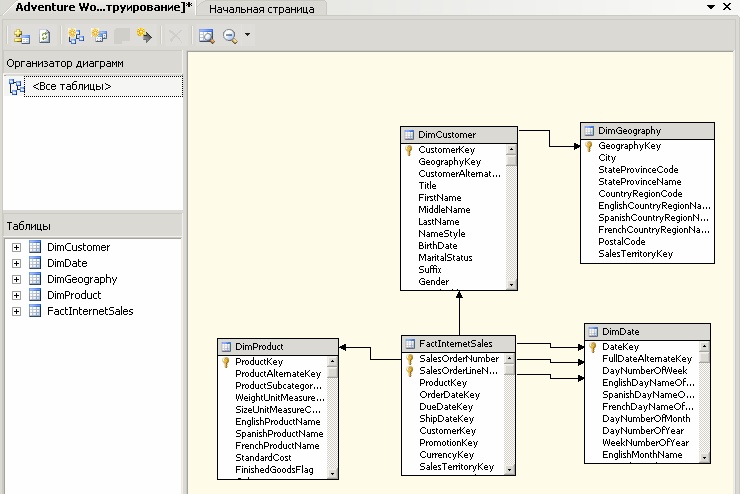This screenshot has width=740, height=494.
Task: Click the table icon in DimGeography diagram header
Action: pyautogui.click(x=589, y=131)
